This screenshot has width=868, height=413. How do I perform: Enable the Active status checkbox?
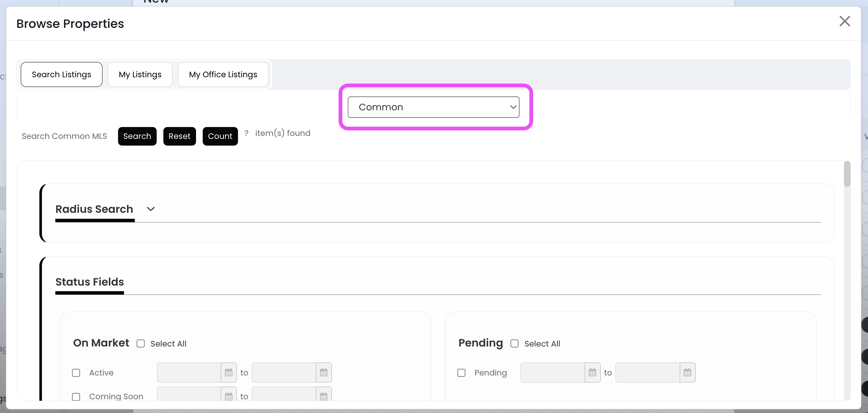[76, 373]
